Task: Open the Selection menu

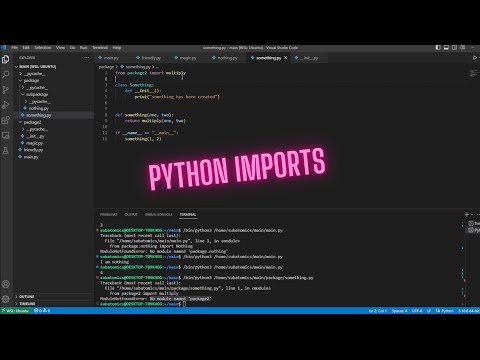Action: 43,48
